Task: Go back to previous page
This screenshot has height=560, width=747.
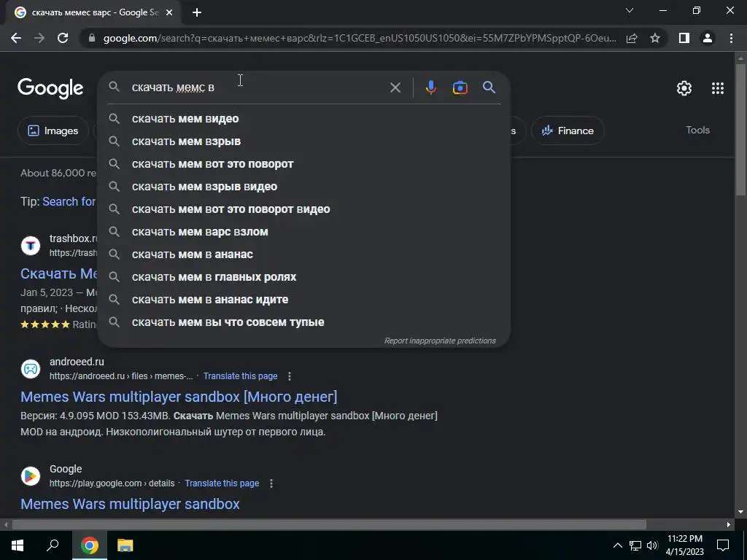Action: 16,38
